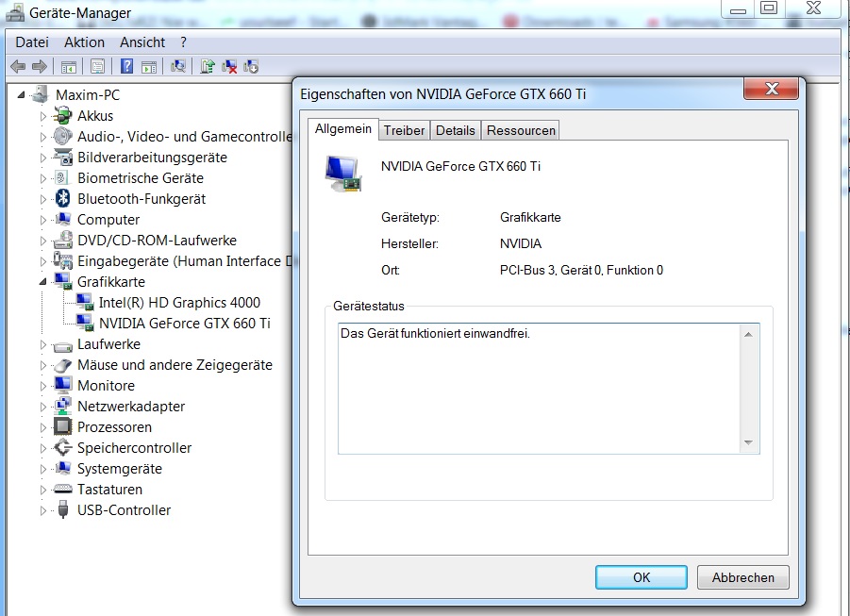
Task: Scan for hardware changes icon
Action: point(177,66)
